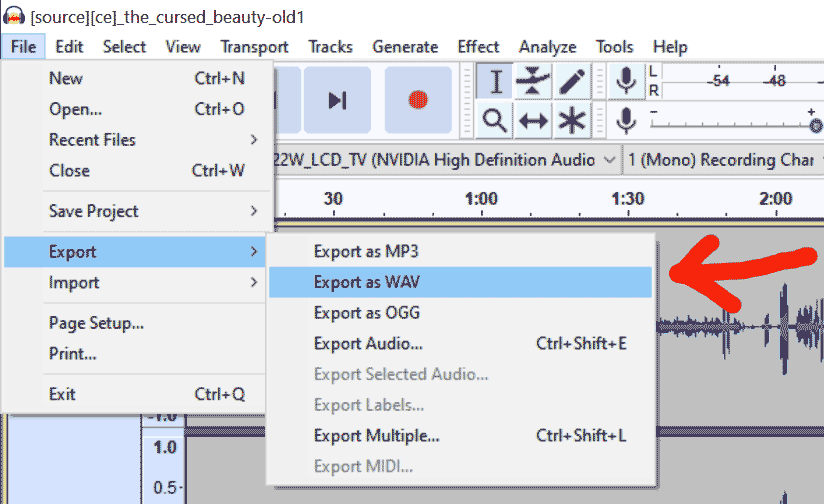Click the 1:00 mark on the timeline
824x504 pixels.
pos(481,199)
